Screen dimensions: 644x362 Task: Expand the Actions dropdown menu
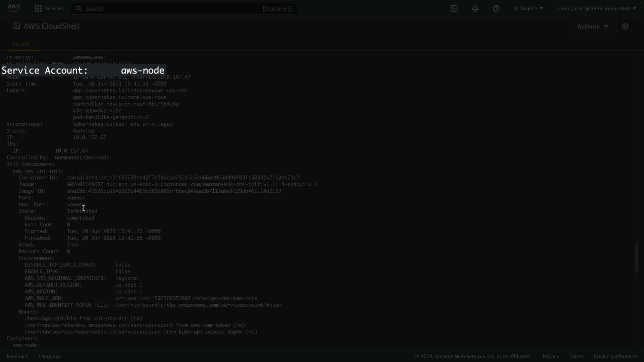pyautogui.click(x=592, y=26)
